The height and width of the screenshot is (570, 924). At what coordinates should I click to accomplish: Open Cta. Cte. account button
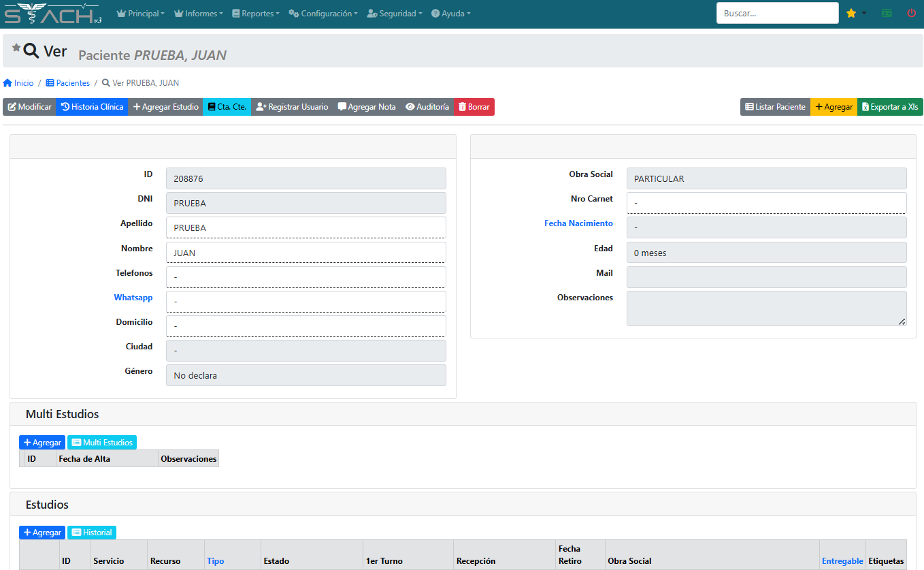tap(227, 107)
